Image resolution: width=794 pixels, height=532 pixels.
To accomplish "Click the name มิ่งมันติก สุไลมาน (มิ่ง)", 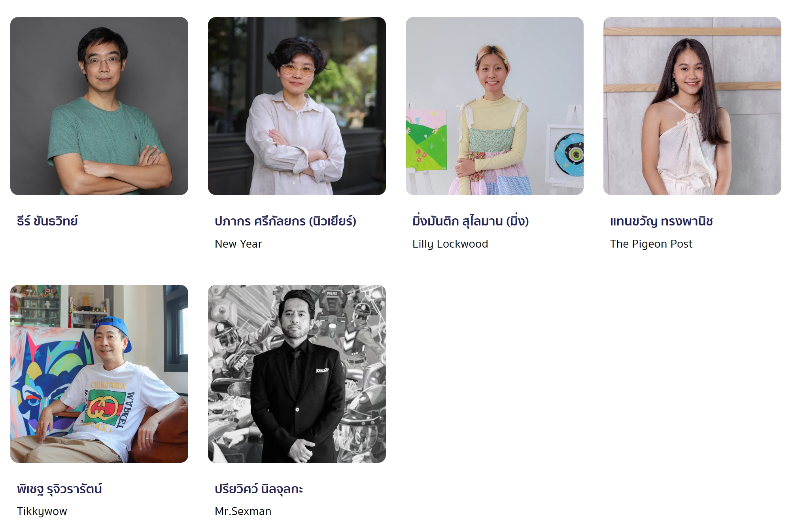I will [x=471, y=221].
